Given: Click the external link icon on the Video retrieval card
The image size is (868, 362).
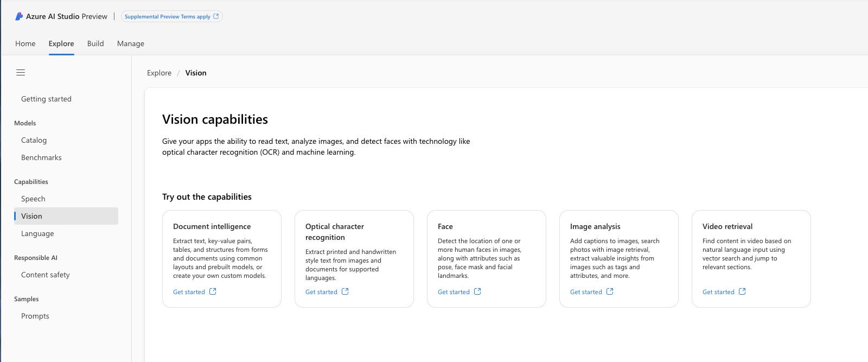Looking at the screenshot, I should [742, 291].
